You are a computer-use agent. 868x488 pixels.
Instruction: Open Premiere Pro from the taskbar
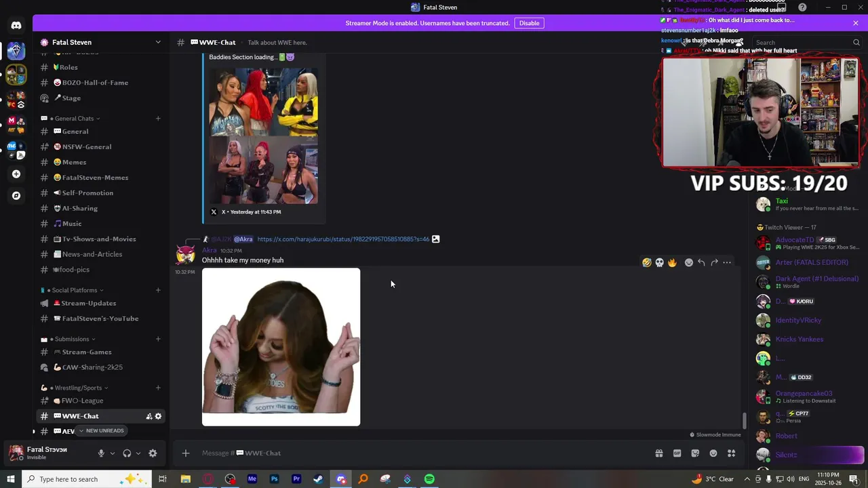coord(296,479)
